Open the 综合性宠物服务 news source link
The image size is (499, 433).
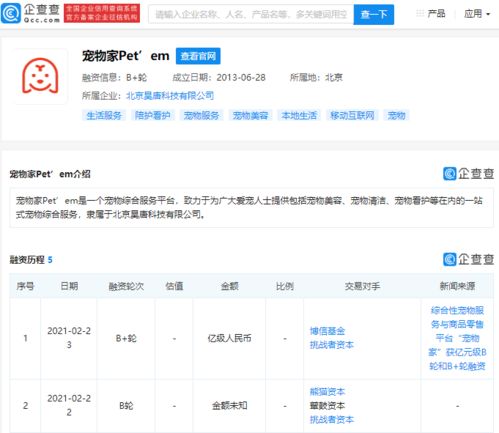[457, 338]
